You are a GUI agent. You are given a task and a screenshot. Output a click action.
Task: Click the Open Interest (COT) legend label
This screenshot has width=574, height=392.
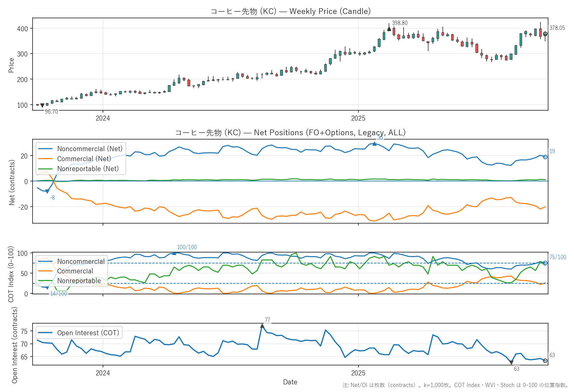point(88,333)
